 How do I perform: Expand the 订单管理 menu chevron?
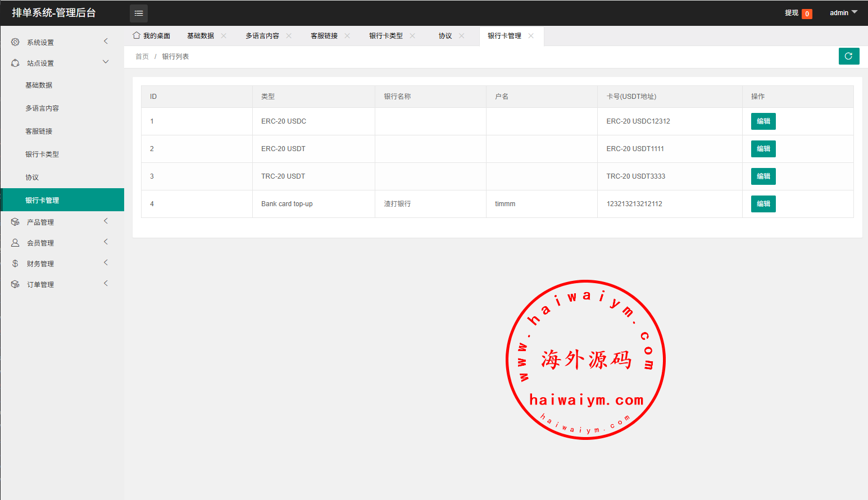[106, 284]
